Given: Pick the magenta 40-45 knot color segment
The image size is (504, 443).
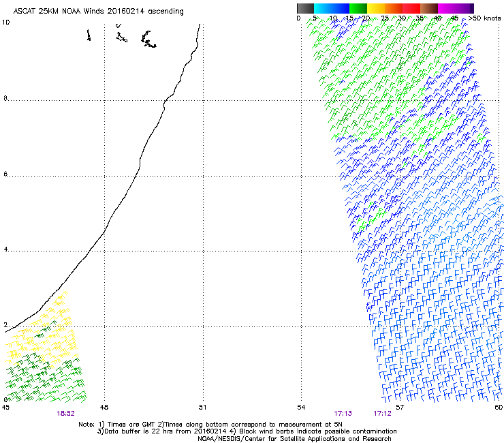Looking at the screenshot, I should tap(447, 8).
